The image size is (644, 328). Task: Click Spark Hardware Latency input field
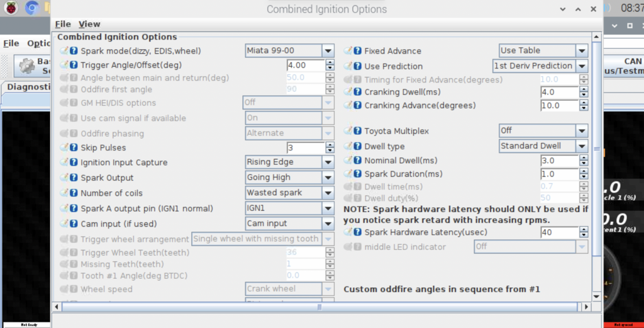(x=560, y=232)
